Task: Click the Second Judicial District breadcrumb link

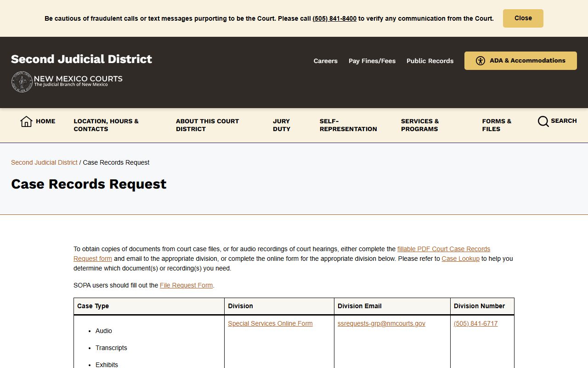Action: click(44, 162)
